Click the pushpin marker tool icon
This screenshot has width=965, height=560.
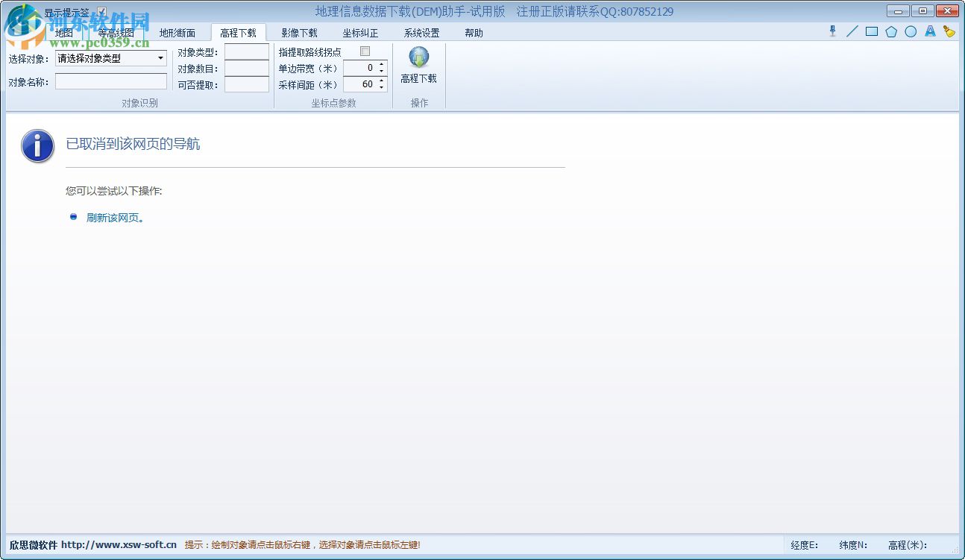pyautogui.click(x=833, y=31)
